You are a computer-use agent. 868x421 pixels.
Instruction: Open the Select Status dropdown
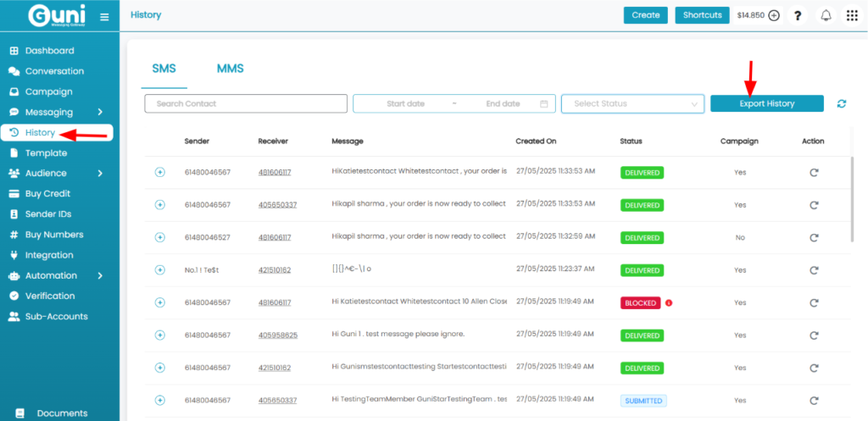click(x=632, y=103)
